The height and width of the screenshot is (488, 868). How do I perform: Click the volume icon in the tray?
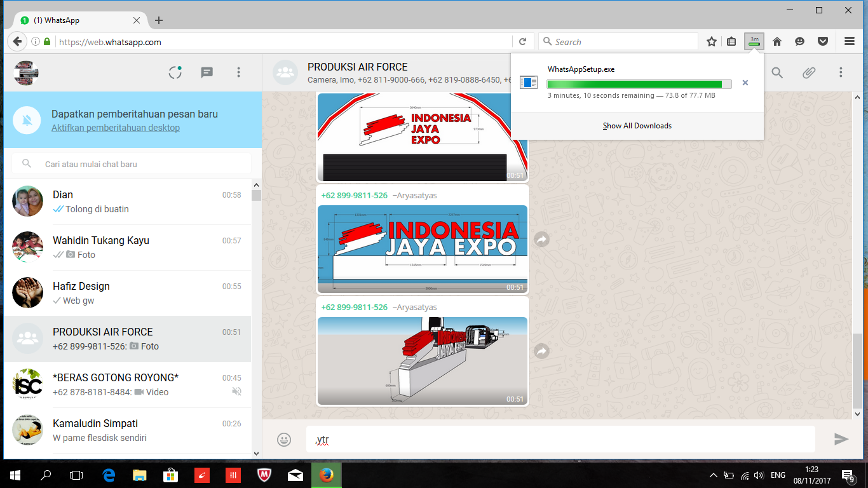tap(758, 475)
